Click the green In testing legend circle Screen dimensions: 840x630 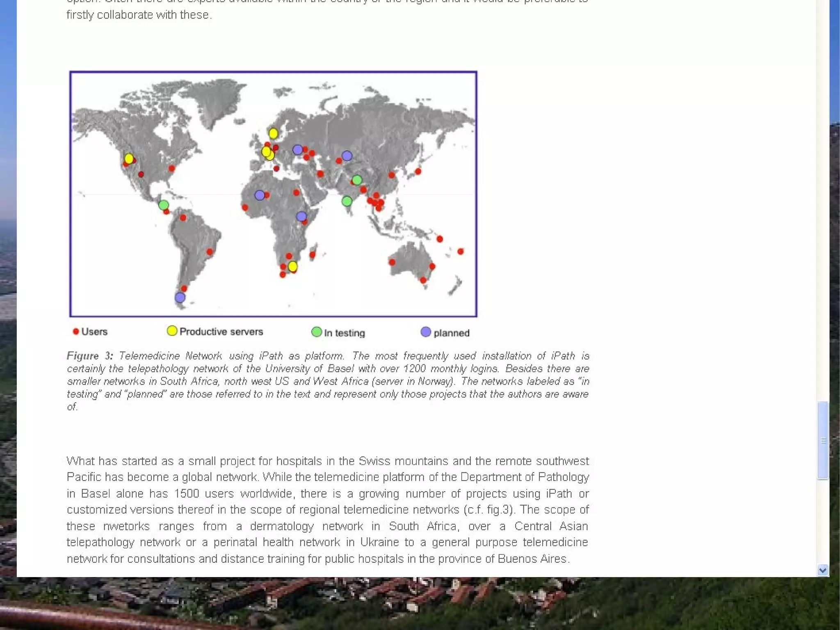(316, 332)
